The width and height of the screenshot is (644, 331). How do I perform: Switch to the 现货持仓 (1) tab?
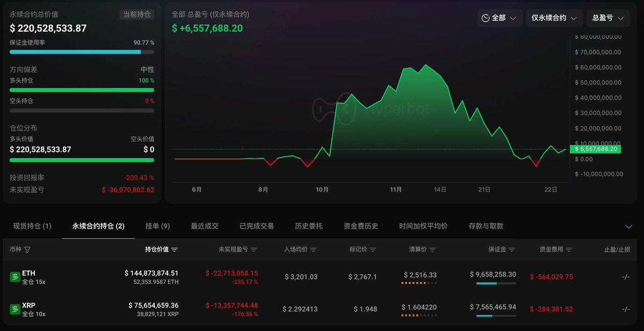[32, 226]
